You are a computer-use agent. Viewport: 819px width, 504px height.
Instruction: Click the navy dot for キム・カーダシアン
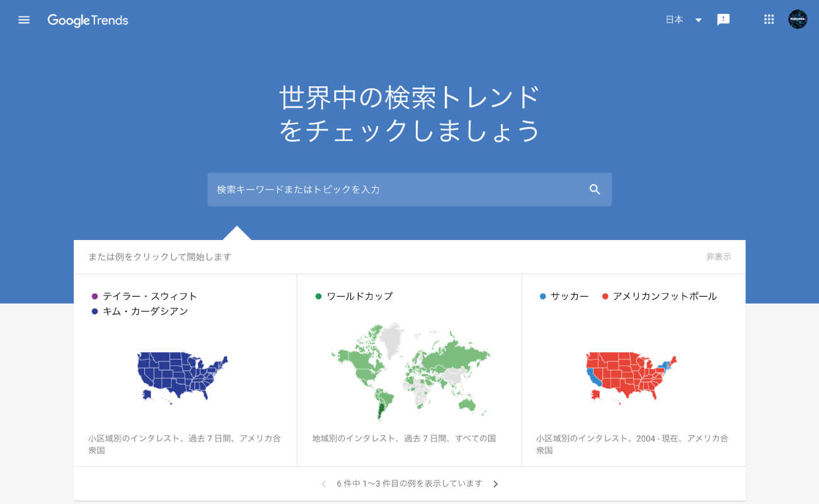pos(94,311)
